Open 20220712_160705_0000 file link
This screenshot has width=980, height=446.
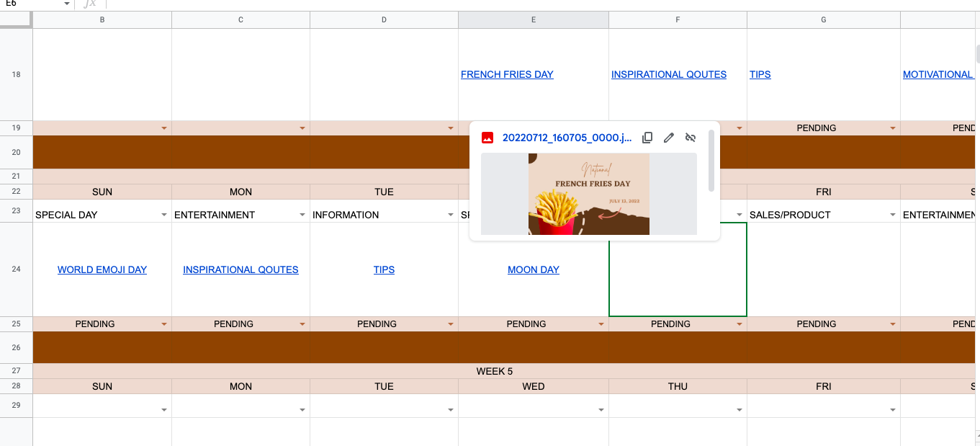[x=567, y=138]
